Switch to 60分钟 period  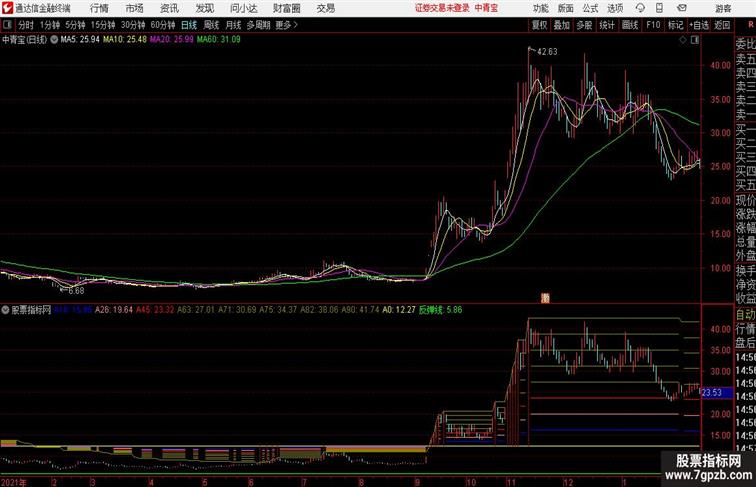(x=163, y=25)
